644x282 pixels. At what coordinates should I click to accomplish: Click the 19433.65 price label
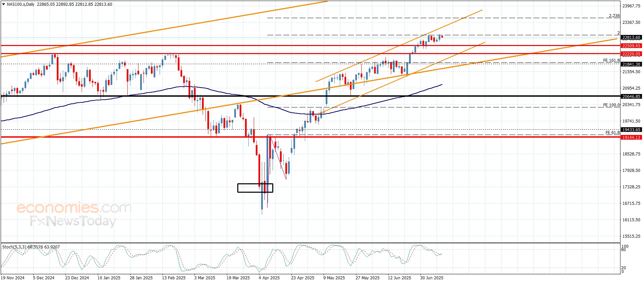point(631,130)
